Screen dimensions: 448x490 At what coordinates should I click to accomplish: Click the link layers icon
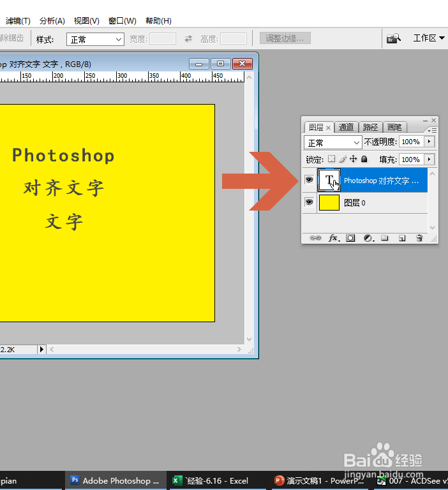pos(315,238)
